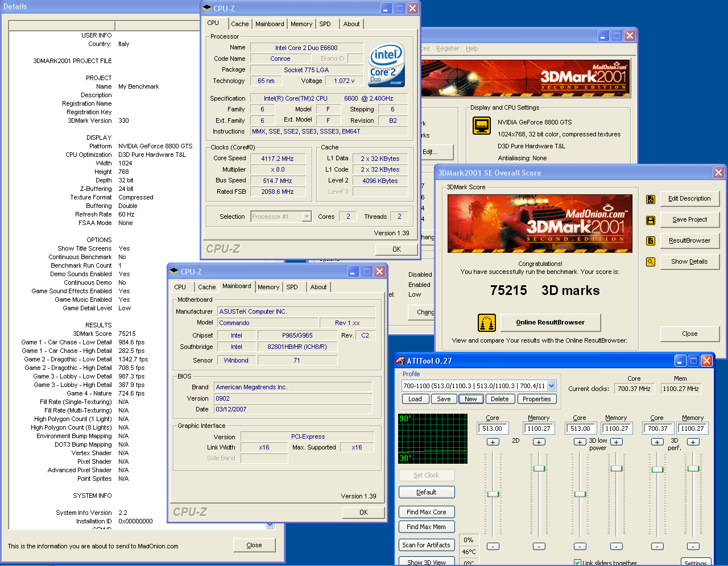Click the Show Details button
This screenshot has width=728, height=566.
[x=689, y=262]
